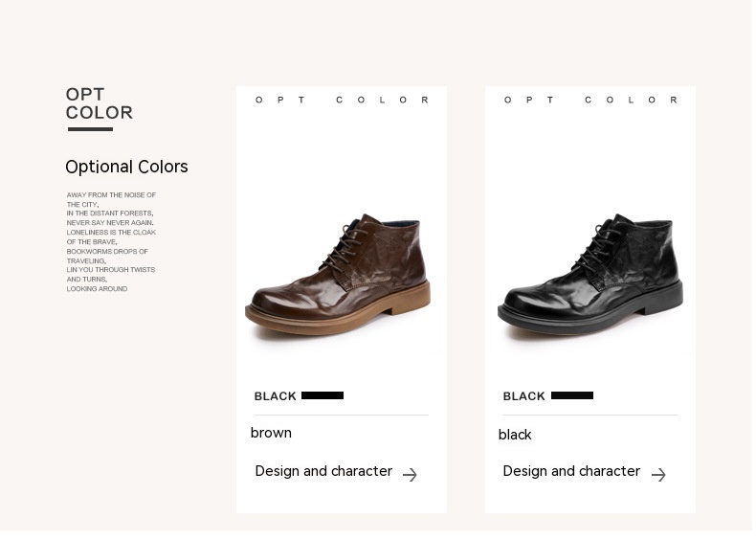
Task: Open "Design and character" in the black boot card
Action: [x=571, y=471]
